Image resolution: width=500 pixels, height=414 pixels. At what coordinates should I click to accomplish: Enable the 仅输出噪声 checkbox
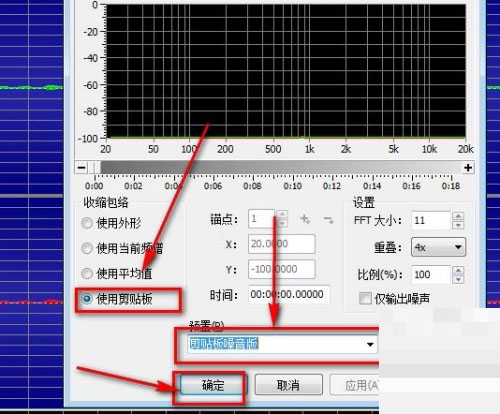point(365,298)
